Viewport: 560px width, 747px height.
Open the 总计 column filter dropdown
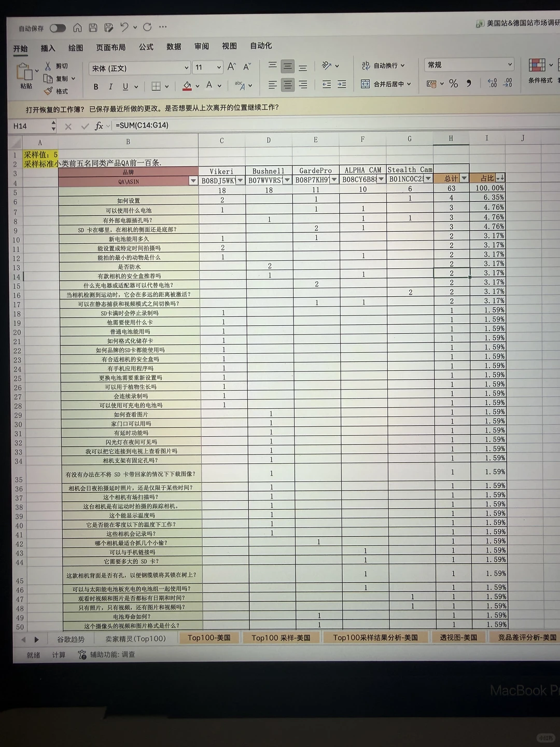click(x=465, y=178)
